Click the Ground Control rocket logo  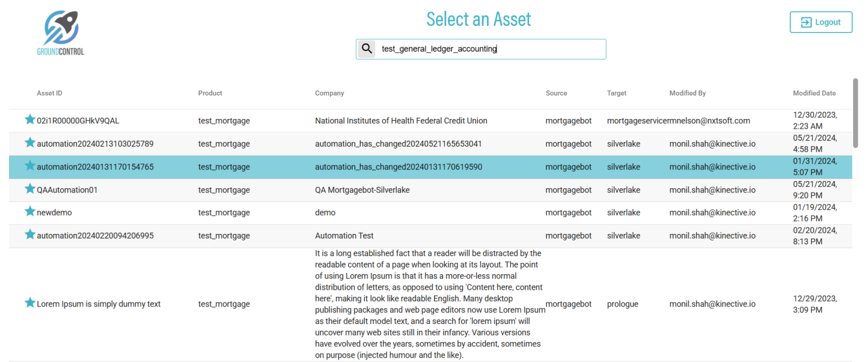coord(61,32)
